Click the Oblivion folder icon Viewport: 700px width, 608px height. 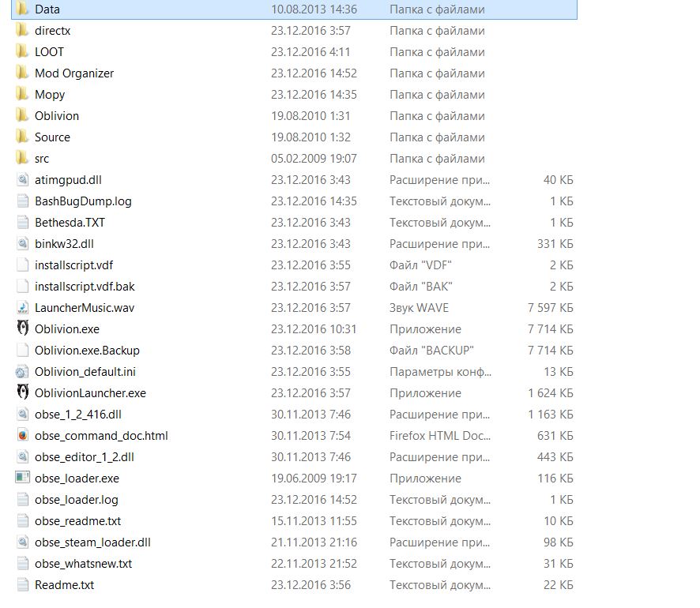click(x=21, y=114)
